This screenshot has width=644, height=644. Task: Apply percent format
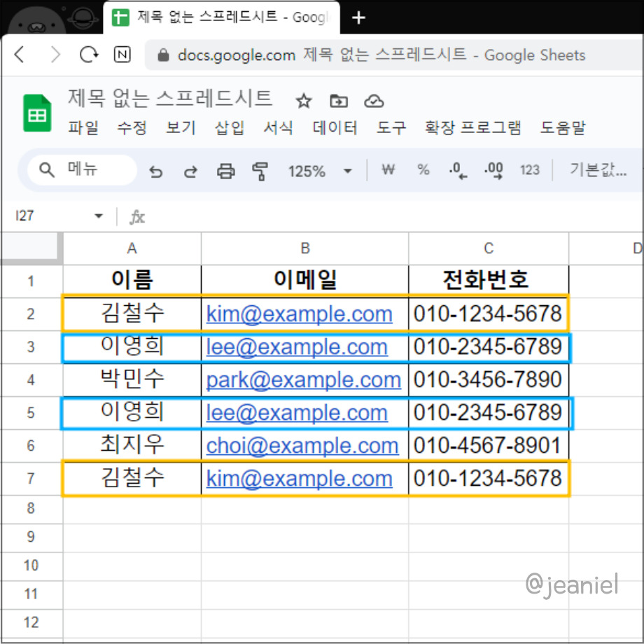(x=423, y=170)
